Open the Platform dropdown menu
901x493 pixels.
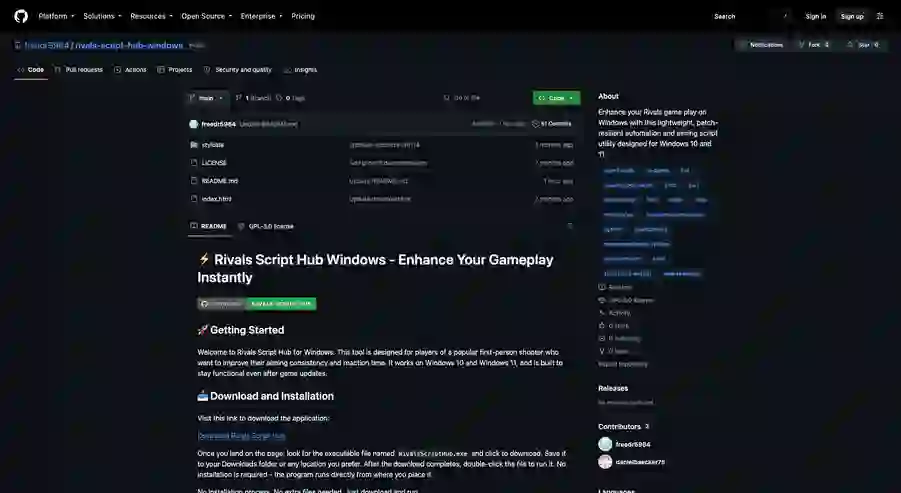coord(56,16)
